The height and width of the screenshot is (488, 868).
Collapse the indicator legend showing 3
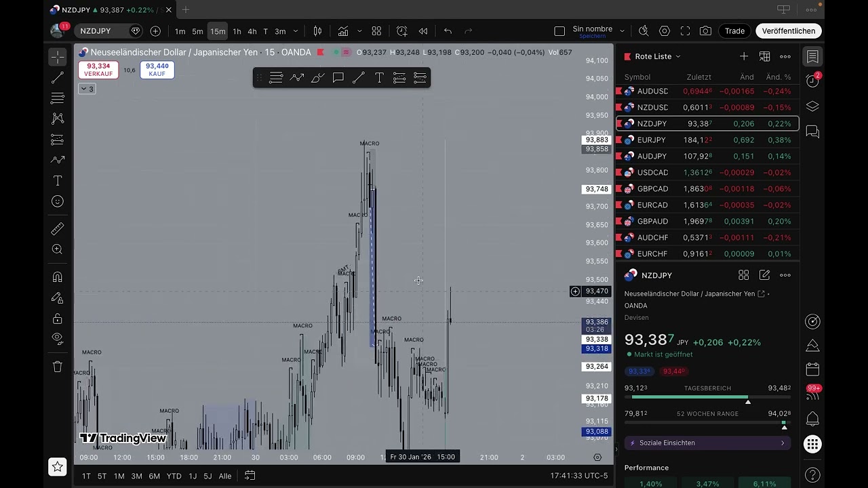pyautogui.click(x=87, y=89)
